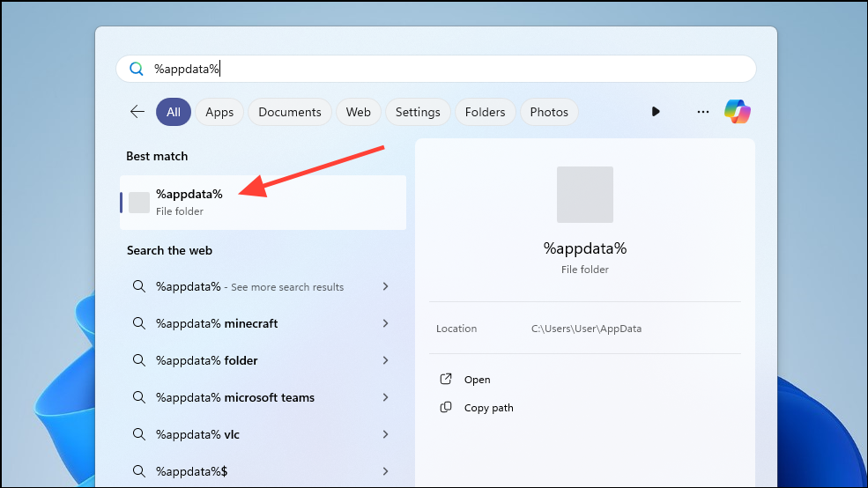The width and height of the screenshot is (868, 488).
Task: Open the %appdata% File folder best match
Action: point(263,203)
